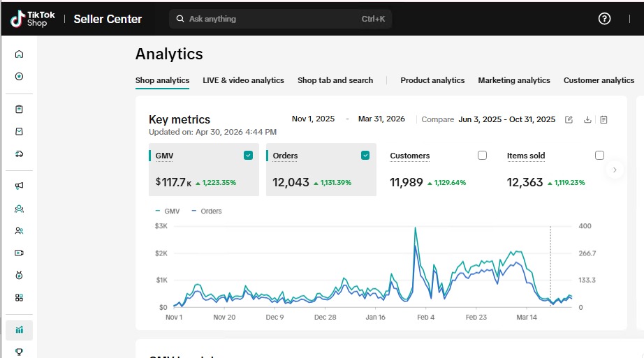Open the megaphone marketing icon in sidebar
The image size is (644, 358).
(x=19, y=186)
